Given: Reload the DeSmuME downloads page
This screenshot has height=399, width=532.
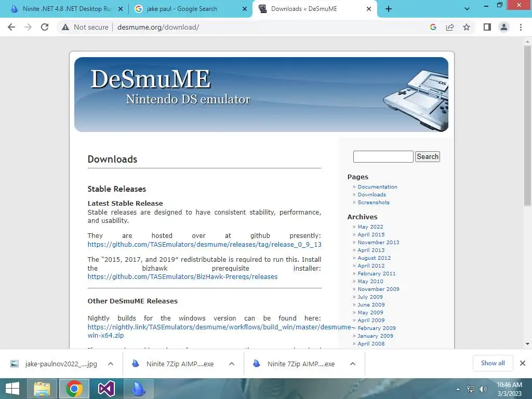Looking at the screenshot, I should [45, 27].
